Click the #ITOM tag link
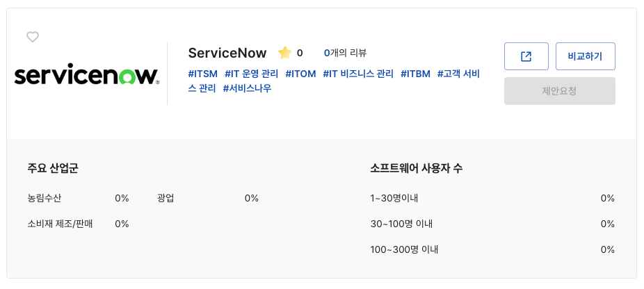The height and width of the screenshot is (289, 644). coord(300,74)
